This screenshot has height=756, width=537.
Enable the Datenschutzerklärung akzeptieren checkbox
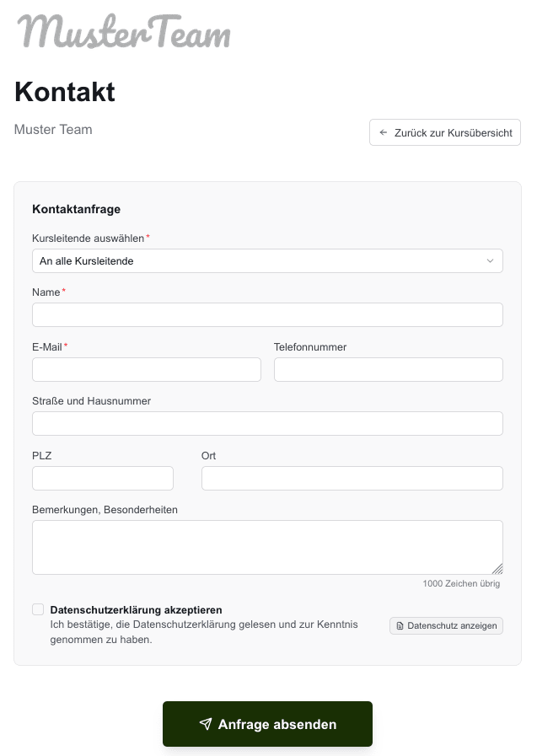[x=38, y=609]
